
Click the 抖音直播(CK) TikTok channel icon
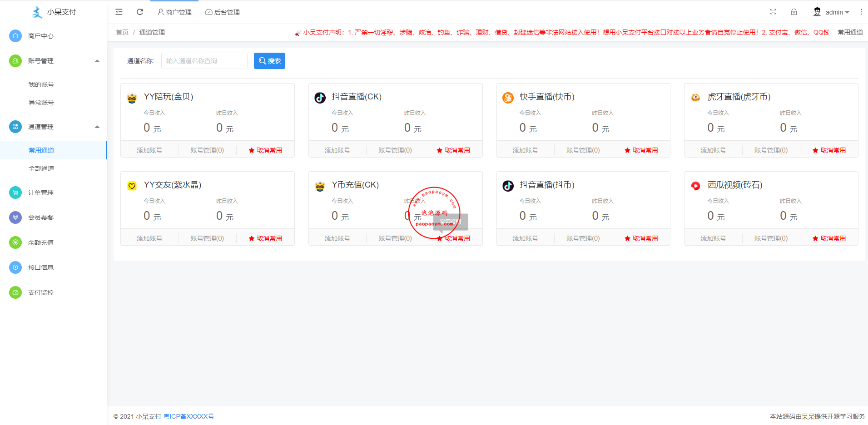(320, 98)
